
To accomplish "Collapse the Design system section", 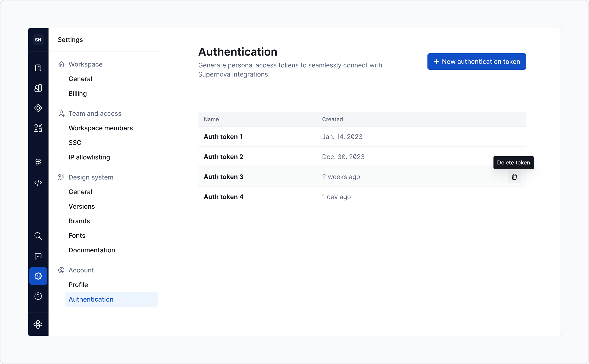I will (91, 177).
